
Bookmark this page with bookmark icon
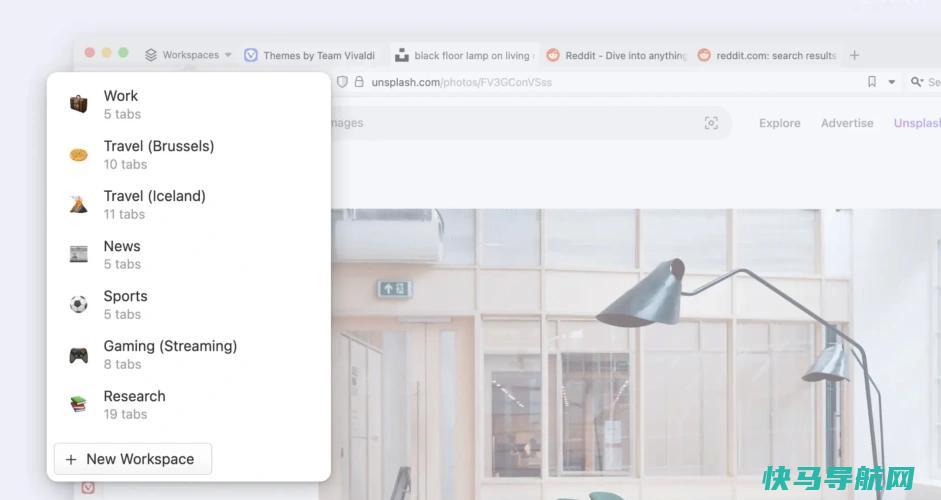872,82
